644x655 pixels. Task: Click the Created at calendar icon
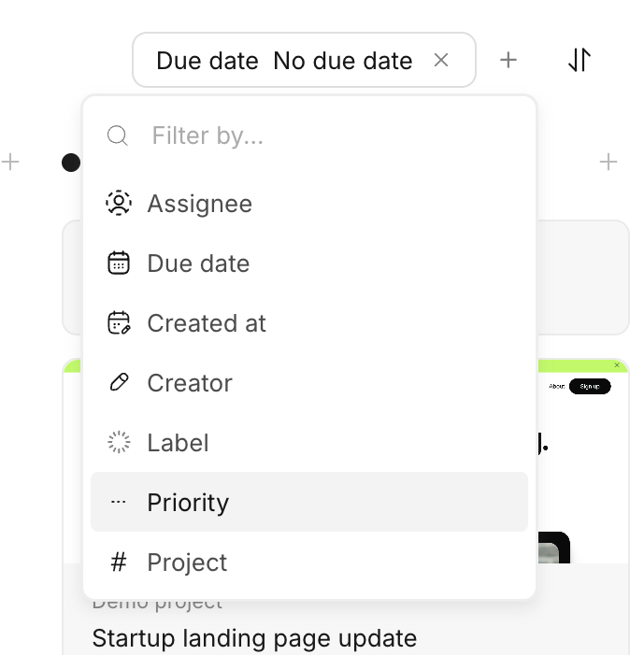(119, 323)
